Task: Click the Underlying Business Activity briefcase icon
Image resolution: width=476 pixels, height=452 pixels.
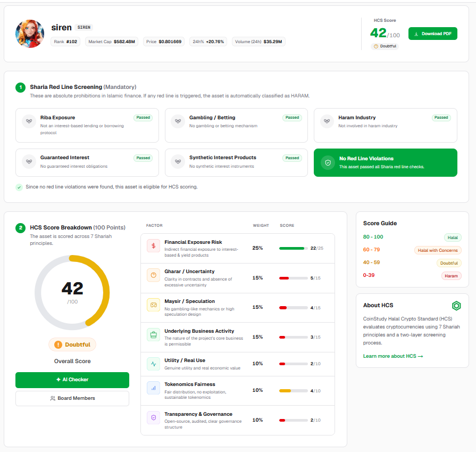Action: click(153, 335)
